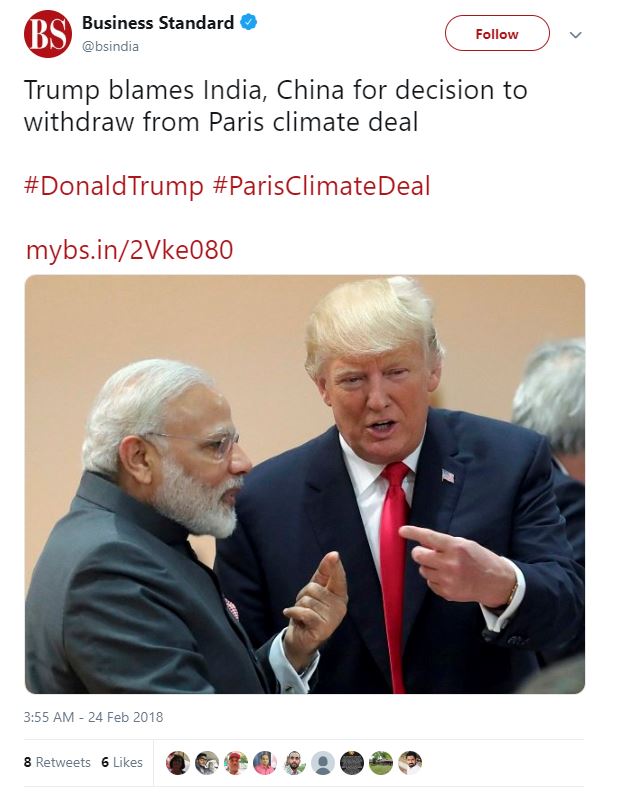Open the default gray silhouette avatar
The width and height of the screenshot is (617, 792).
323,762
